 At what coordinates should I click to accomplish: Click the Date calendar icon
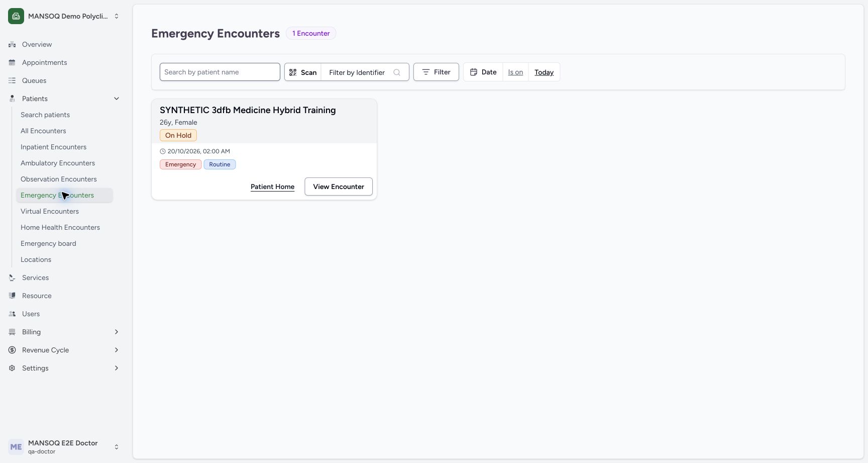pyautogui.click(x=473, y=72)
